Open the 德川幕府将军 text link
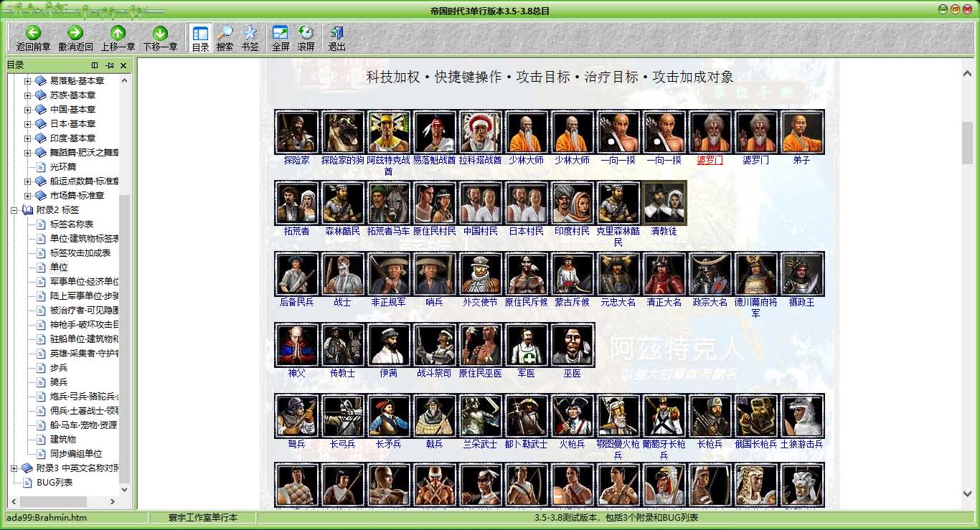 point(756,308)
